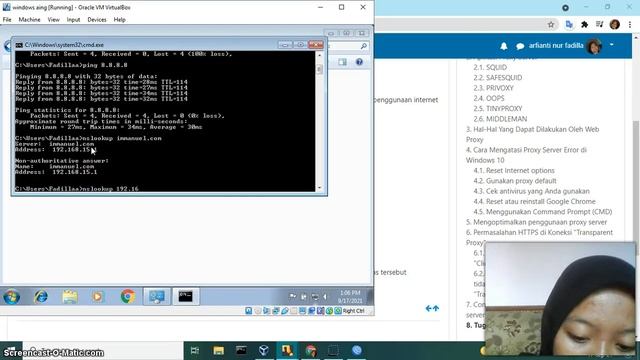Open the Chrome three-dot menu
This screenshot has height=360, width=640.
point(630,25)
